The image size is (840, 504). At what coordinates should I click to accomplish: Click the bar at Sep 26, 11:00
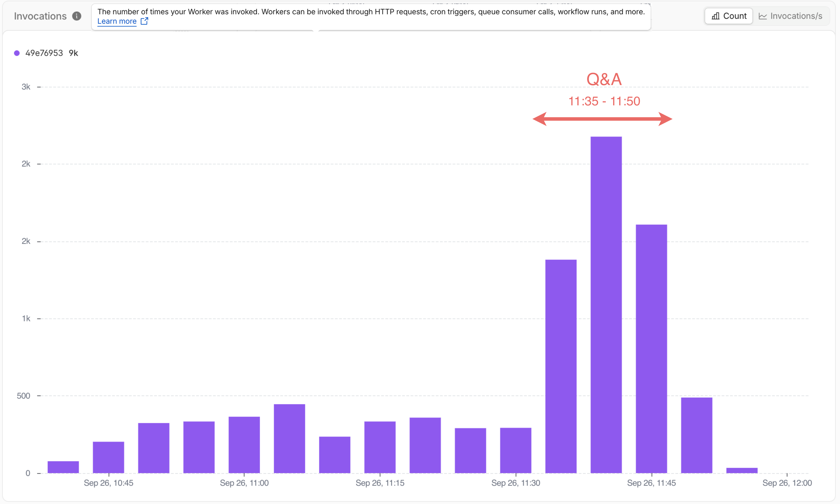[244, 445]
